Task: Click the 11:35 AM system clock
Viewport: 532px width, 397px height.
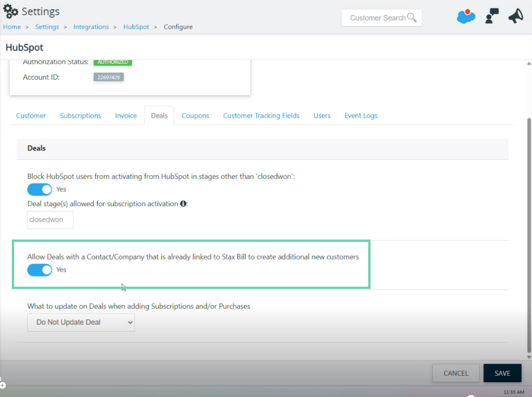Action: point(514,392)
